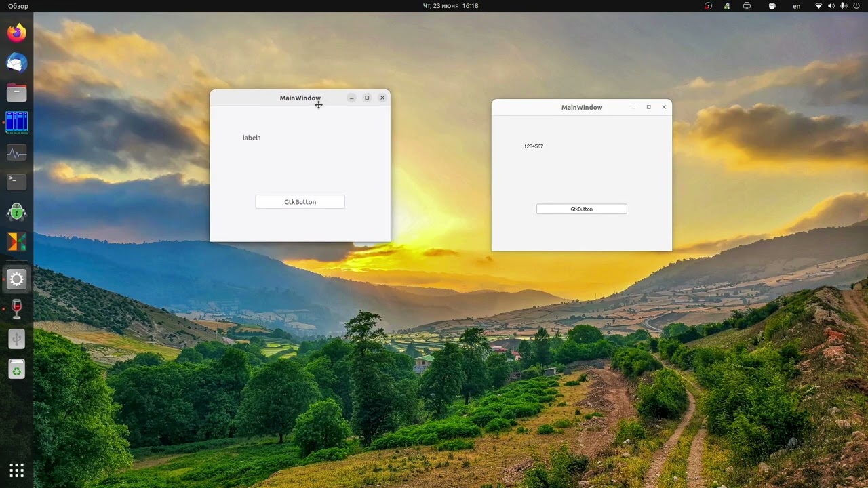This screenshot has height=488, width=868.
Task: Open Firefox from the dock
Action: 16,33
